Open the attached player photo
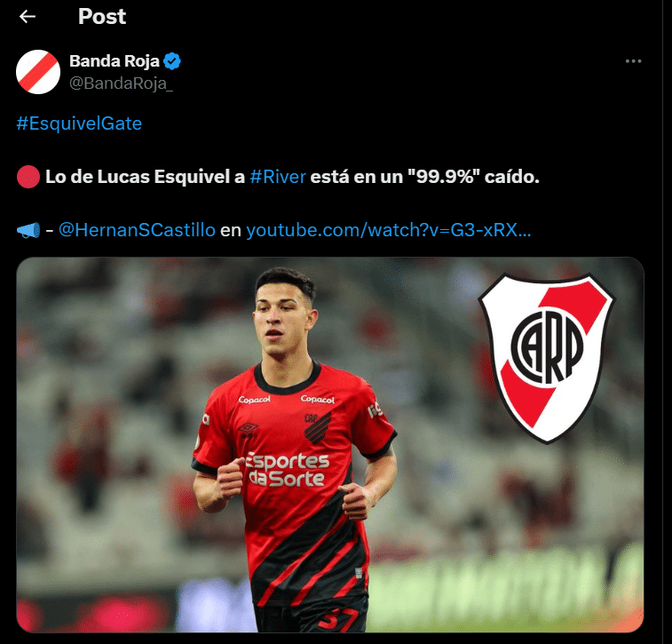Screen dimensions: 672x644 pyautogui.click(x=330, y=445)
